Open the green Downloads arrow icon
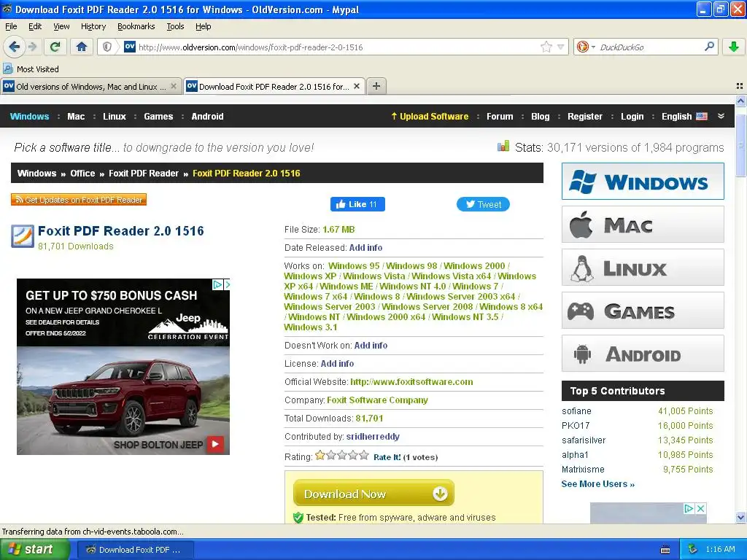 [734, 47]
